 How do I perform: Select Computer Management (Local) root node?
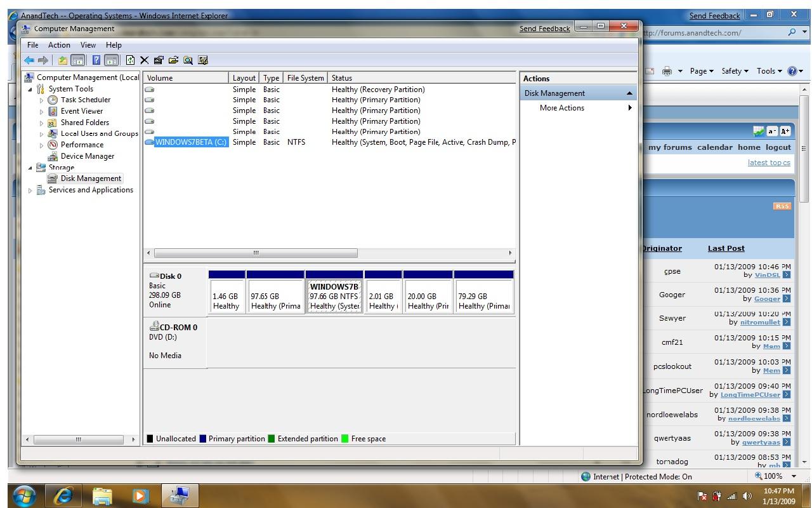pyautogui.click(x=82, y=77)
